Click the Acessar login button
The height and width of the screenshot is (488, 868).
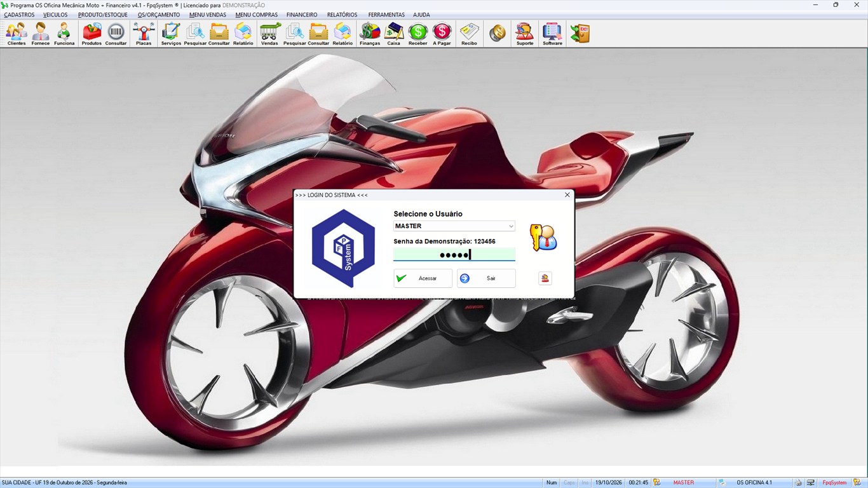click(x=423, y=278)
